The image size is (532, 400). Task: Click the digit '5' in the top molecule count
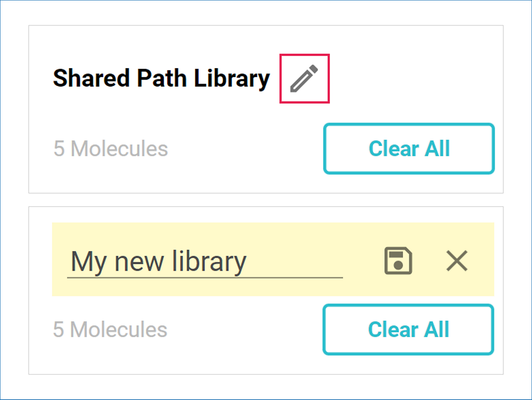59,148
